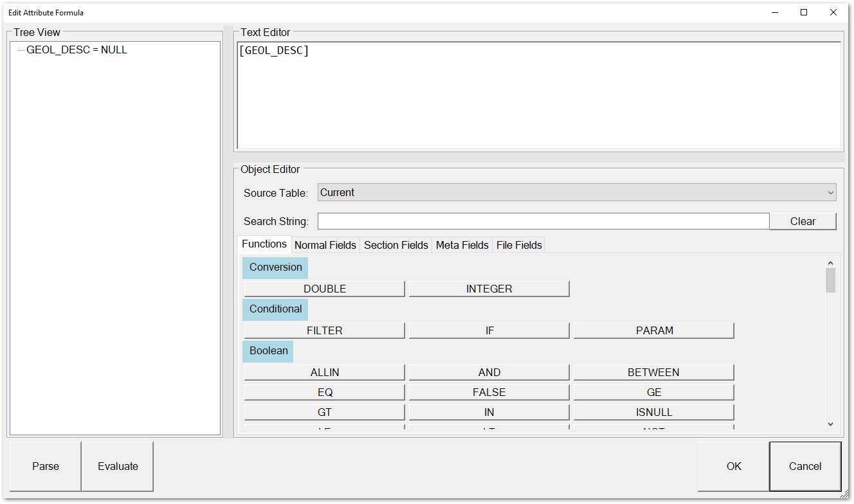Evaluate the current formula
Viewport: 854px width, 504px height.
click(x=117, y=466)
